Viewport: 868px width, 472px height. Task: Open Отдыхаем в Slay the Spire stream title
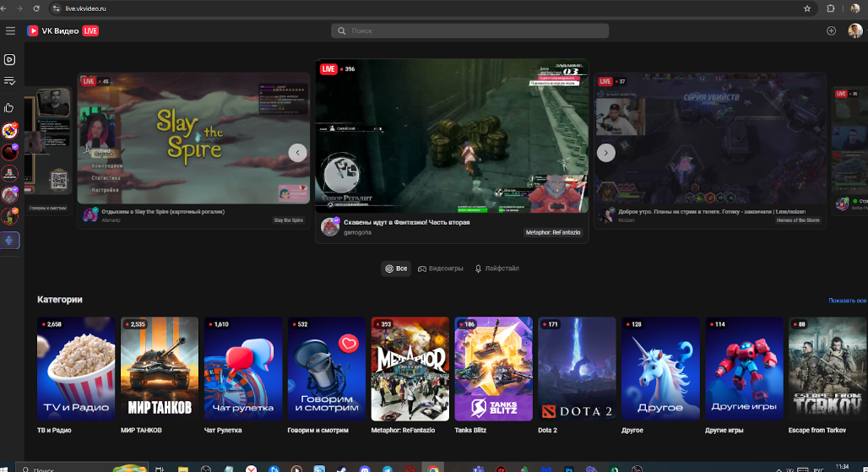click(163, 211)
